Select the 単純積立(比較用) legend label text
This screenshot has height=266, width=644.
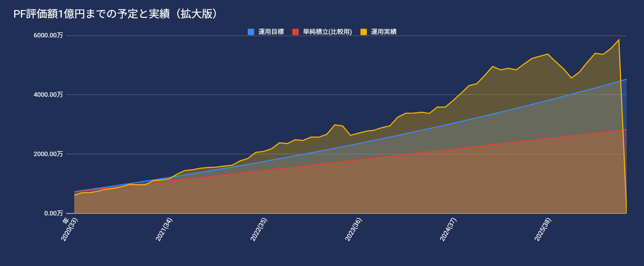(327, 32)
